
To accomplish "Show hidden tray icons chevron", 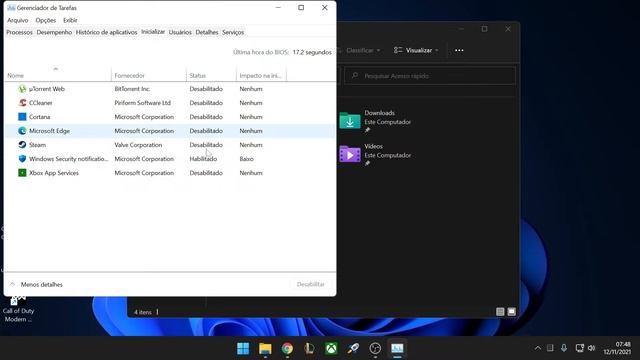I will coord(538,348).
